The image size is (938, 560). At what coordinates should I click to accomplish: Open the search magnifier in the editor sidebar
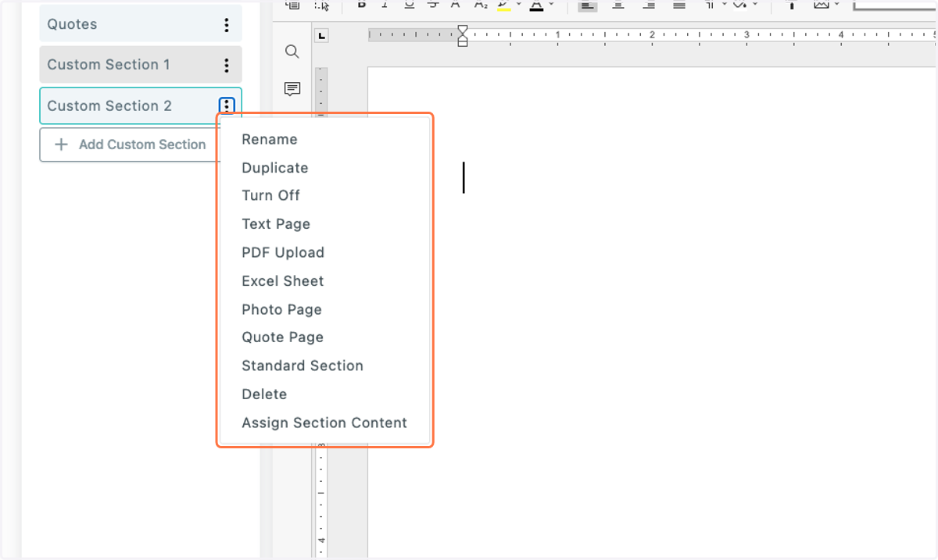(292, 52)
